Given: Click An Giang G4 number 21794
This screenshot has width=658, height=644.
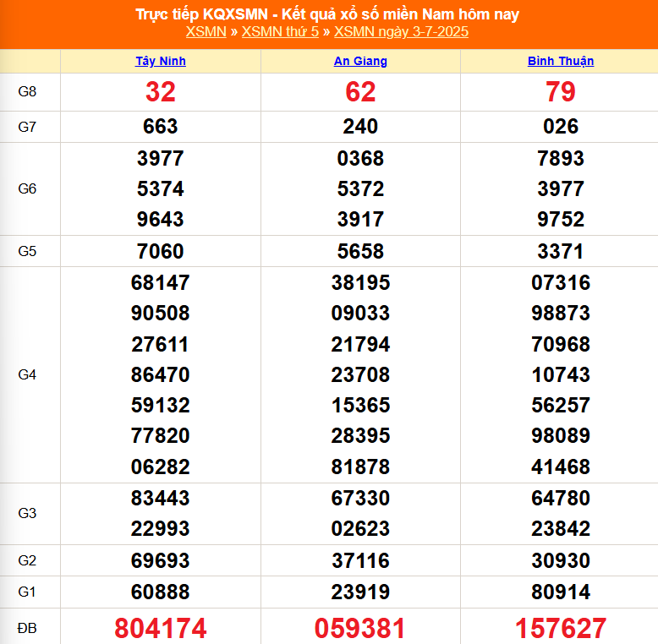Looking at the screenshot, I should [x=360, y=344].
